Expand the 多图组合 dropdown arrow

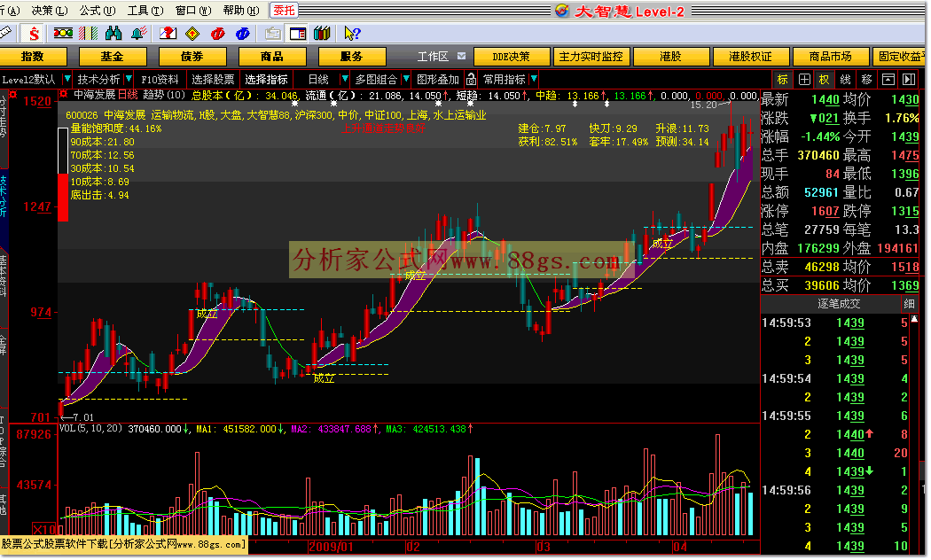(406, 79)
